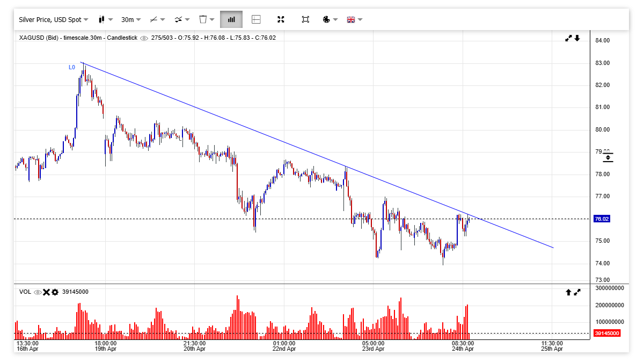The width and height of the screenshot is (644, 362).
Task: Remove the VOL indicator with X
Action: [x=46, y=292]
